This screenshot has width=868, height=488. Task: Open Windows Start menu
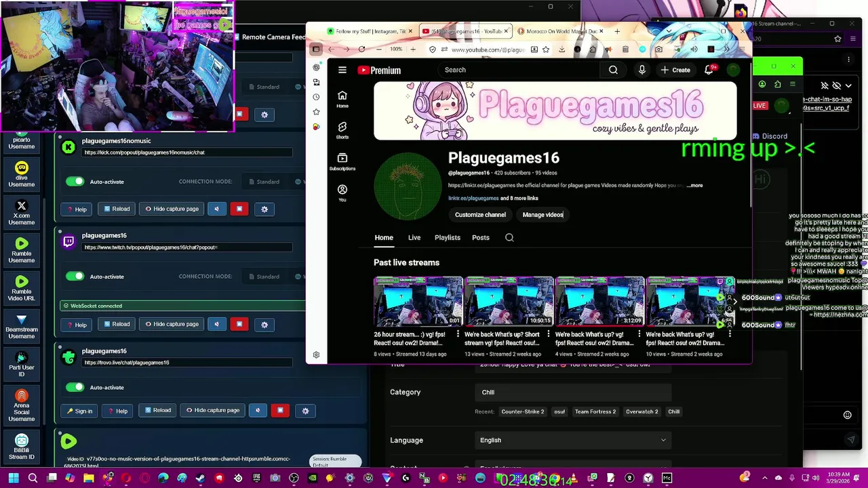(13, 479)
